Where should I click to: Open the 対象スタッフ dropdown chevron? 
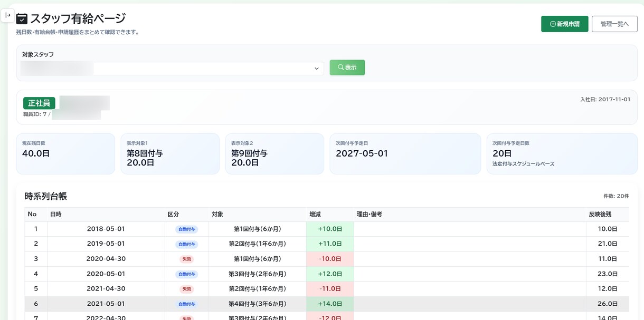(x=317, y=69)
